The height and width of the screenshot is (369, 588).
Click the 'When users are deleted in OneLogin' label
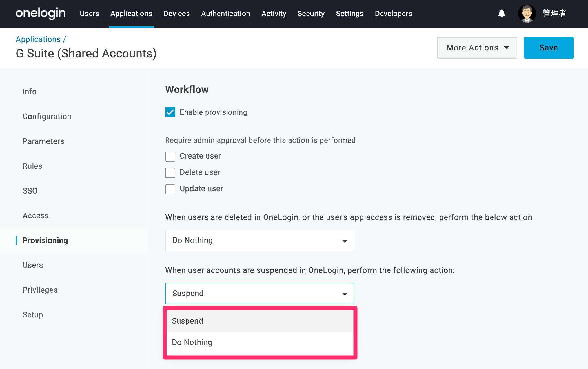(349, 217)
